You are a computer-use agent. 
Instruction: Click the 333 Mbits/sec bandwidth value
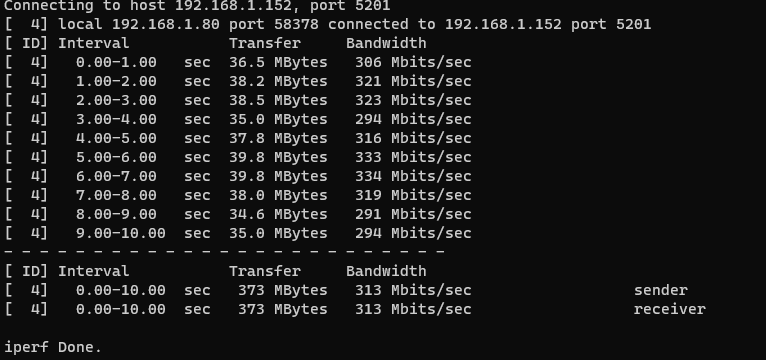pos(413,157)
